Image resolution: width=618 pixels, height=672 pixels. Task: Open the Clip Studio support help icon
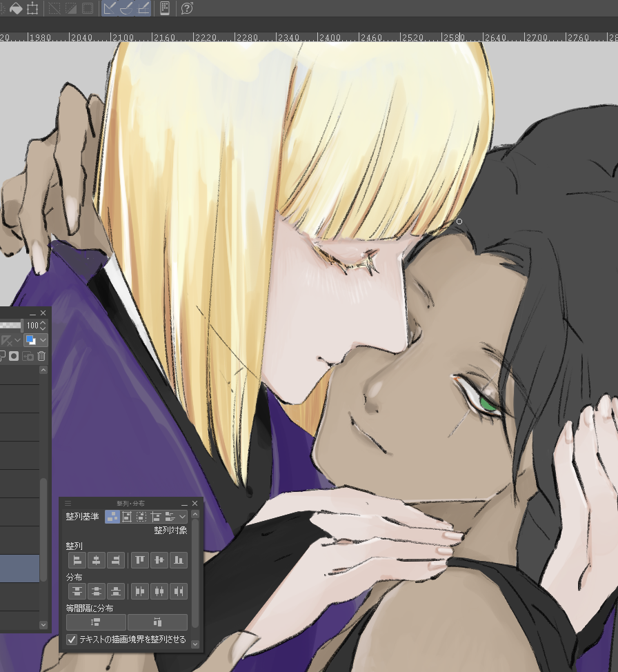click(x=186, y=8)
